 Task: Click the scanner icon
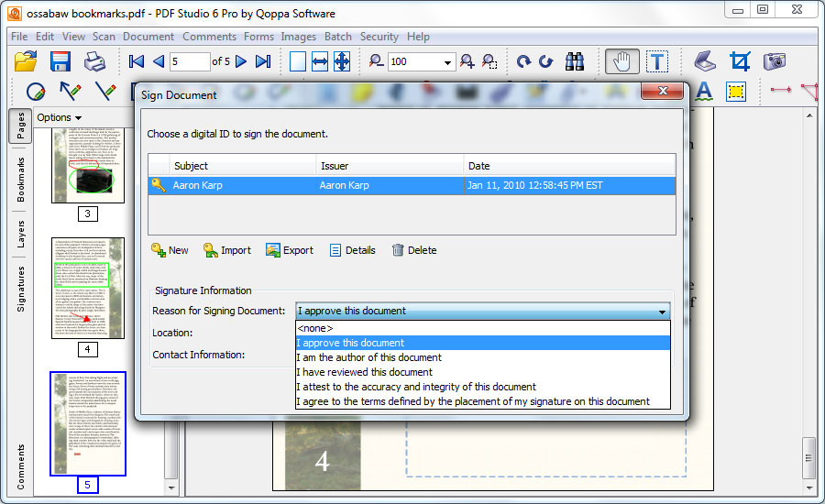(705, 61)
